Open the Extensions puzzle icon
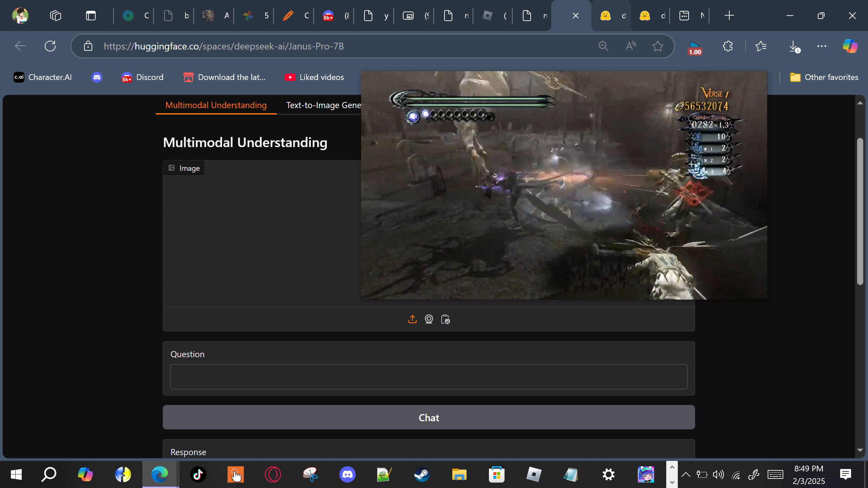 [728, 46]
